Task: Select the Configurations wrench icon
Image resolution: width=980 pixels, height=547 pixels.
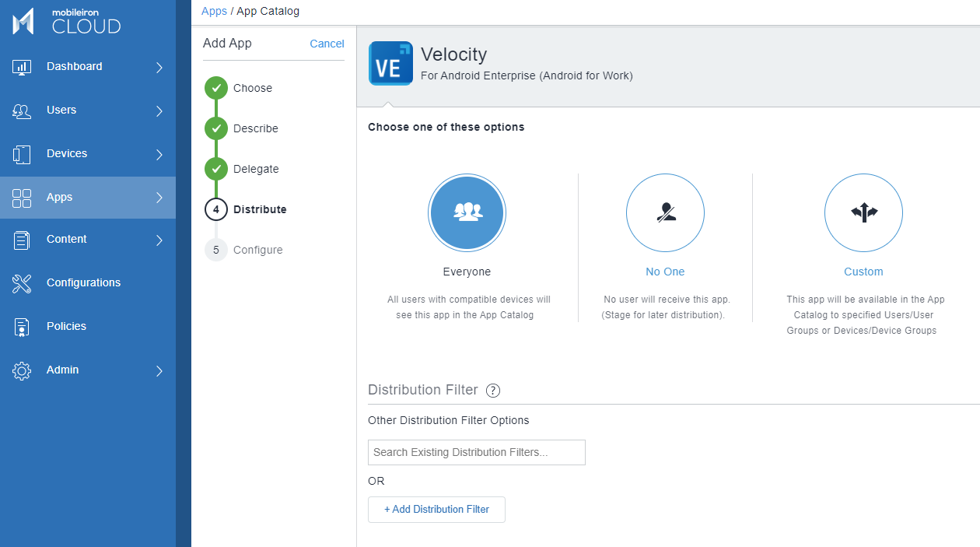Action: pyautogui.click(x=22, y=282)
